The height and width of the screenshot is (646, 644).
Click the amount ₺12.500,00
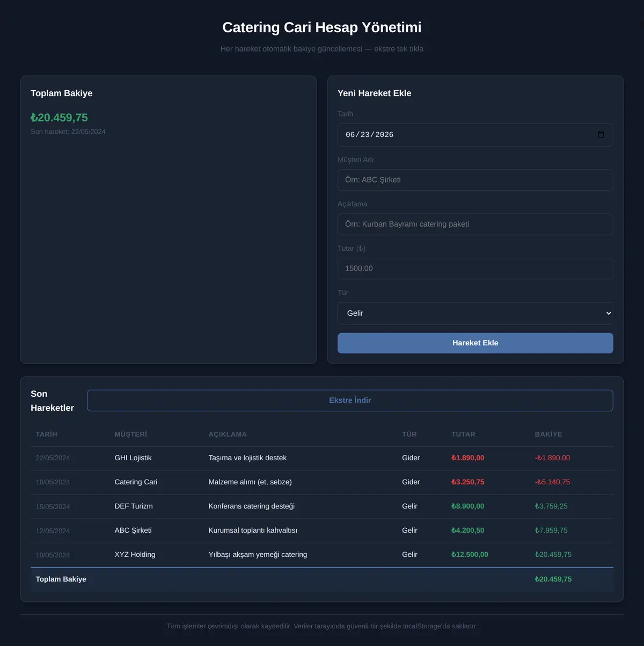(470, 555)
